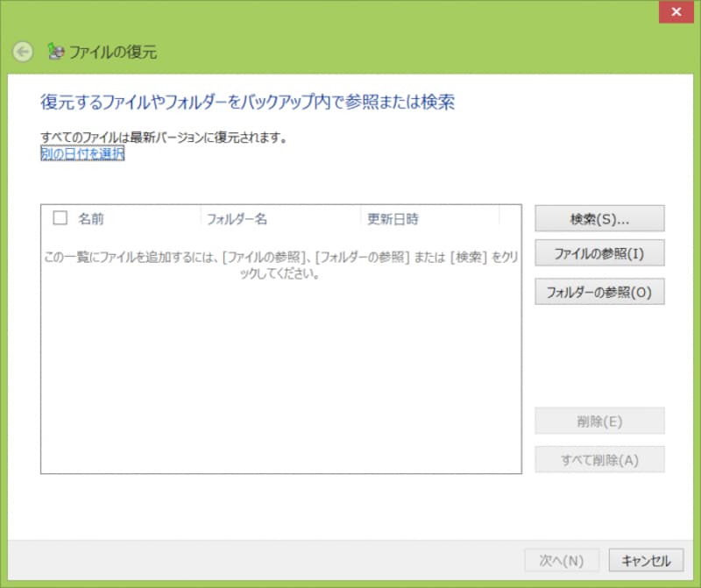This screenshot has width=701, height=588.
Task: Open the 別の日付を選択 link
Action: pyautogui.click(x=82, y=153)
